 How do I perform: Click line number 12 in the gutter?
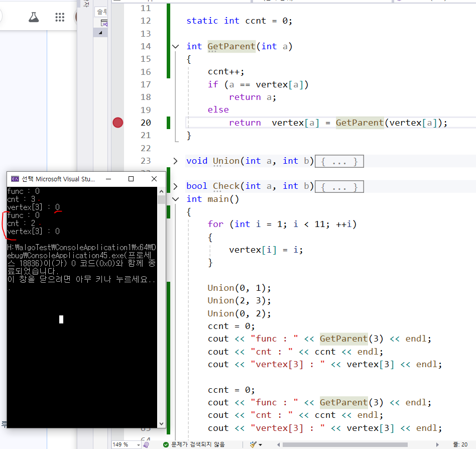(x=146, y=21)
